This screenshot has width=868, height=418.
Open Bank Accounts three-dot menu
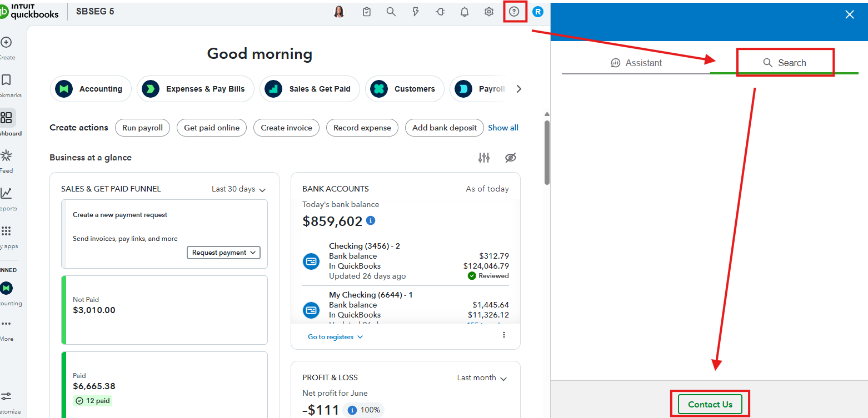(504, 335)
